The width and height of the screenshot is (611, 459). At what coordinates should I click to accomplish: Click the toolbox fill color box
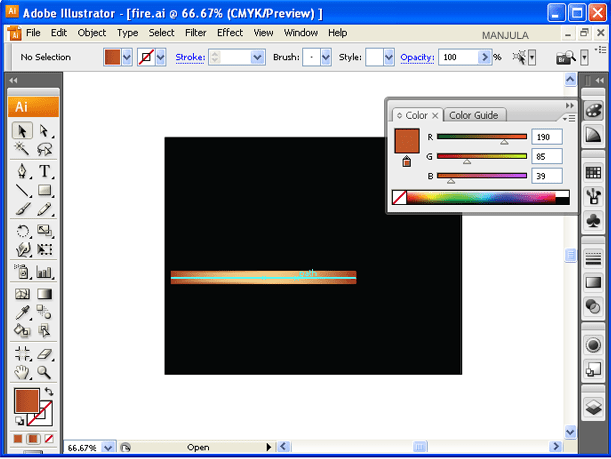coord(27,400)
